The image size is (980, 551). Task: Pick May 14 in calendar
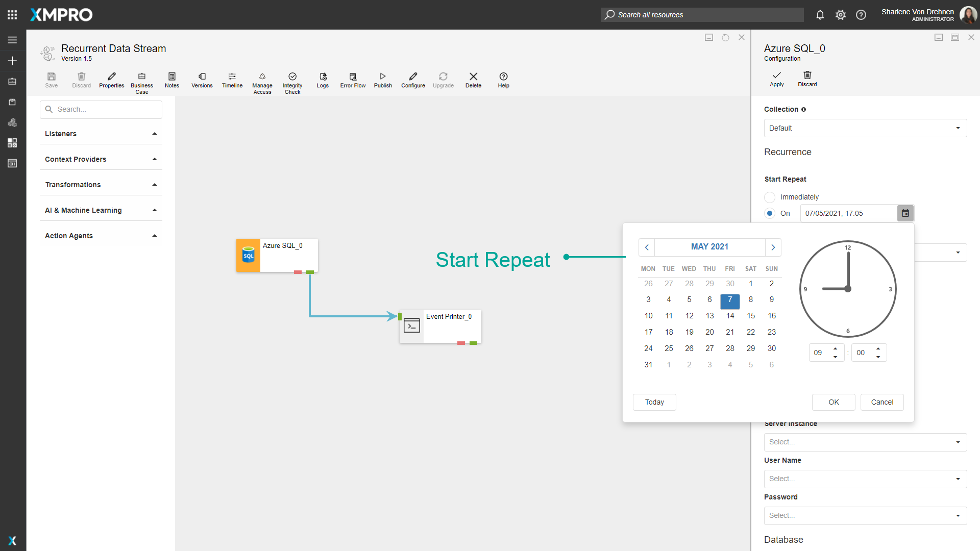click(730, 316)
